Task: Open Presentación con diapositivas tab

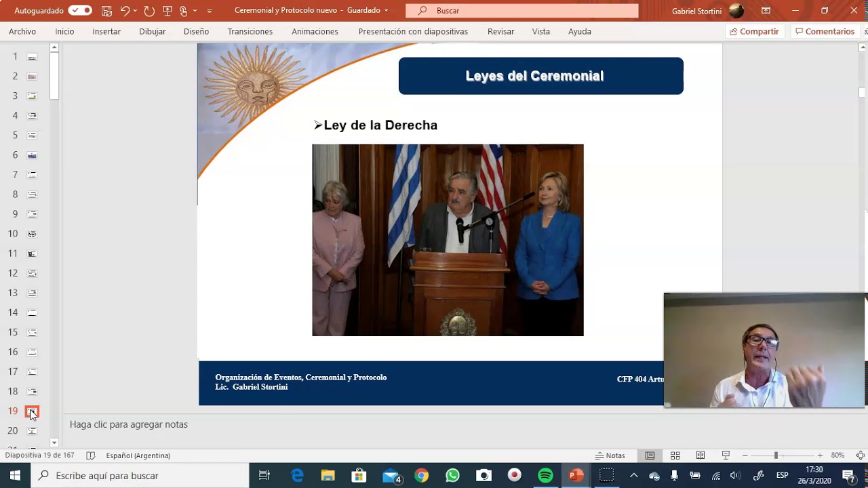Action: [413, 31]
